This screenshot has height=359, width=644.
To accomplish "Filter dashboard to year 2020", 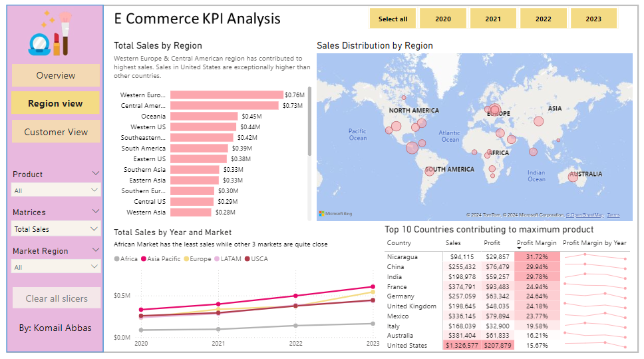I will [442, 19].
